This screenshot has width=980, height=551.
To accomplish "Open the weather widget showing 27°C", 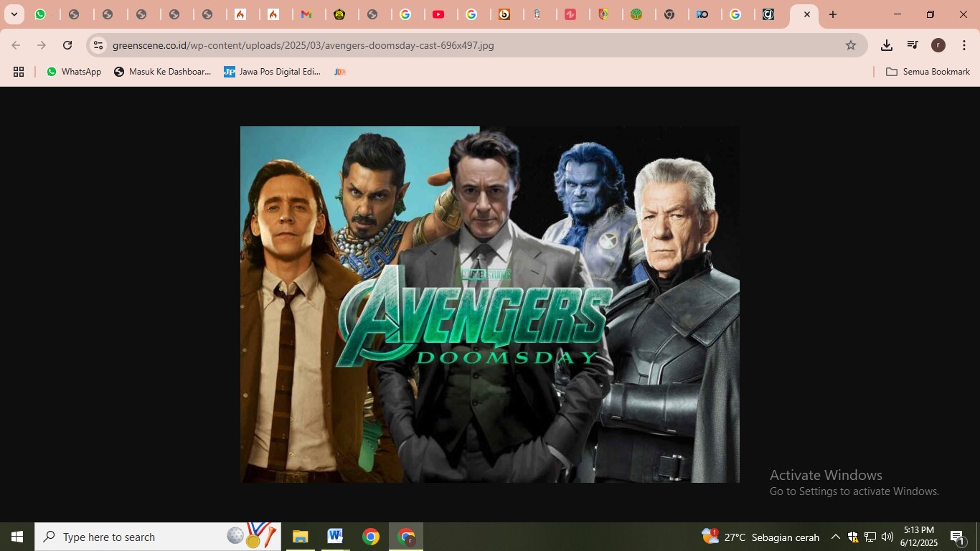I will point(760,537).
